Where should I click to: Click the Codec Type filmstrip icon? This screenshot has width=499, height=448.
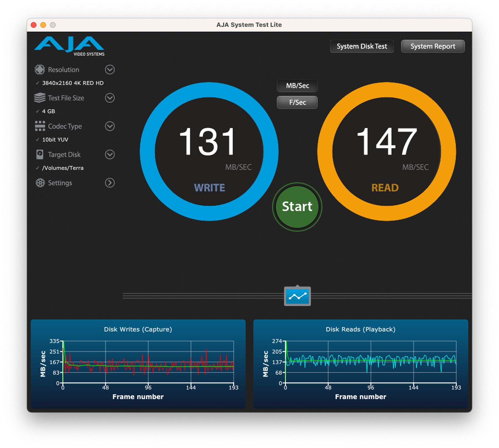40,126
